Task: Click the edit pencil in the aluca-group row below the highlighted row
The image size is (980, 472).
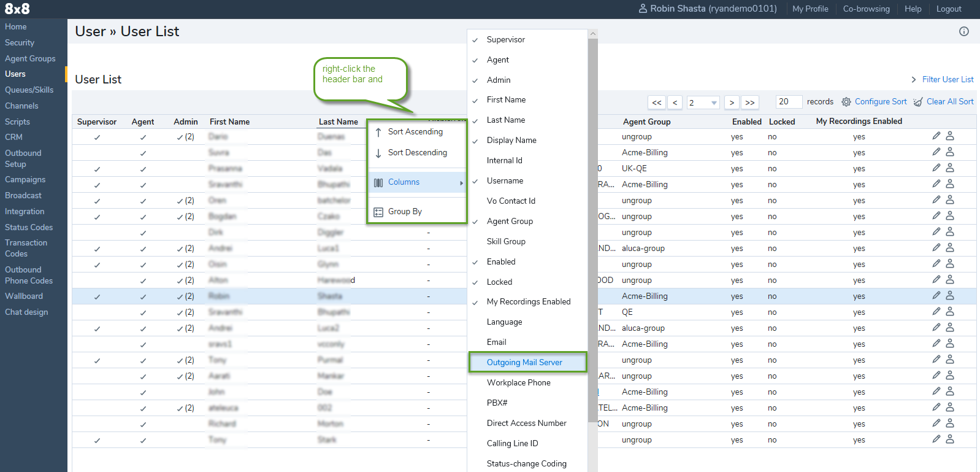Action: [936, 327]
